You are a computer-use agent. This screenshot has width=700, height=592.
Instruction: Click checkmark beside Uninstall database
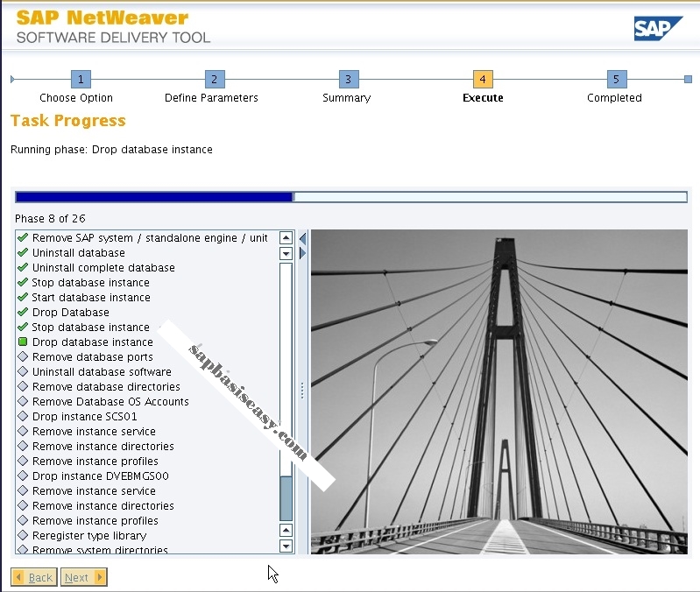23,252
